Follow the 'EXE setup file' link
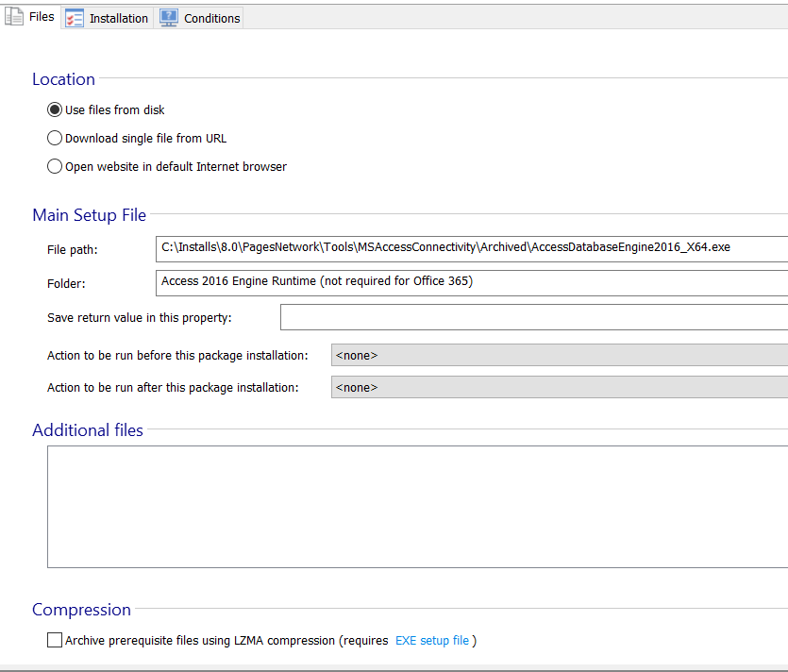Screen dimensions: 788x672 click(x=431, y=641)
